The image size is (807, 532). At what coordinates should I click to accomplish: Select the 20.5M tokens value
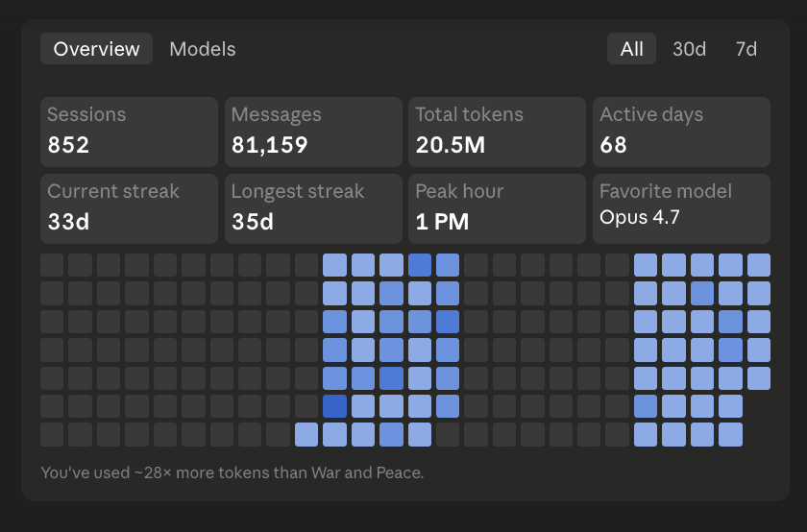click(x=451, y=145)
